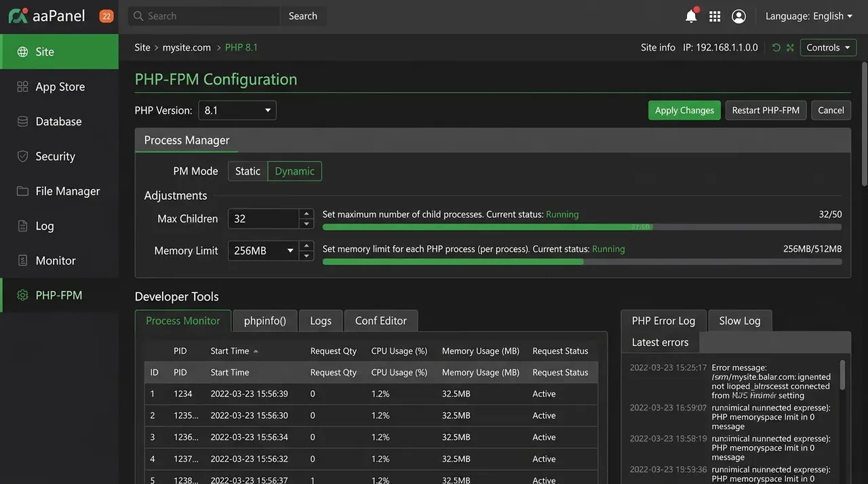Switch to the phpinfo() tab
This screenshot has height=484, width=868.
pyautogui.click(x=265, y=321)
